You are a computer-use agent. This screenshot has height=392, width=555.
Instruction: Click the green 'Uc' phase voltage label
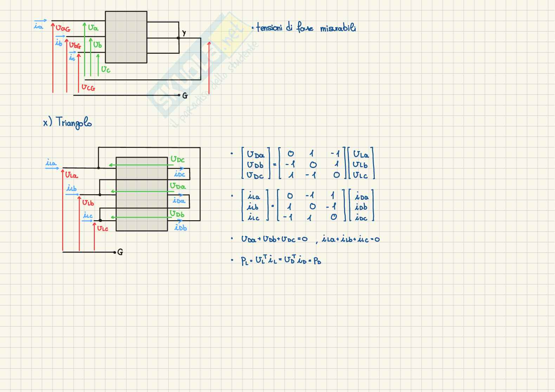pos(105,69)
